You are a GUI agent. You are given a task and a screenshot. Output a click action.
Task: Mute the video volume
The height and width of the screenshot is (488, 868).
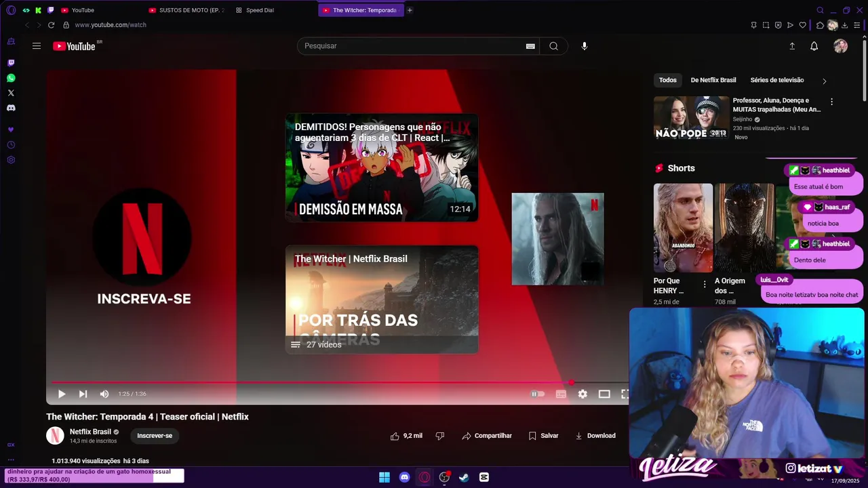click(x=104, y=394)
